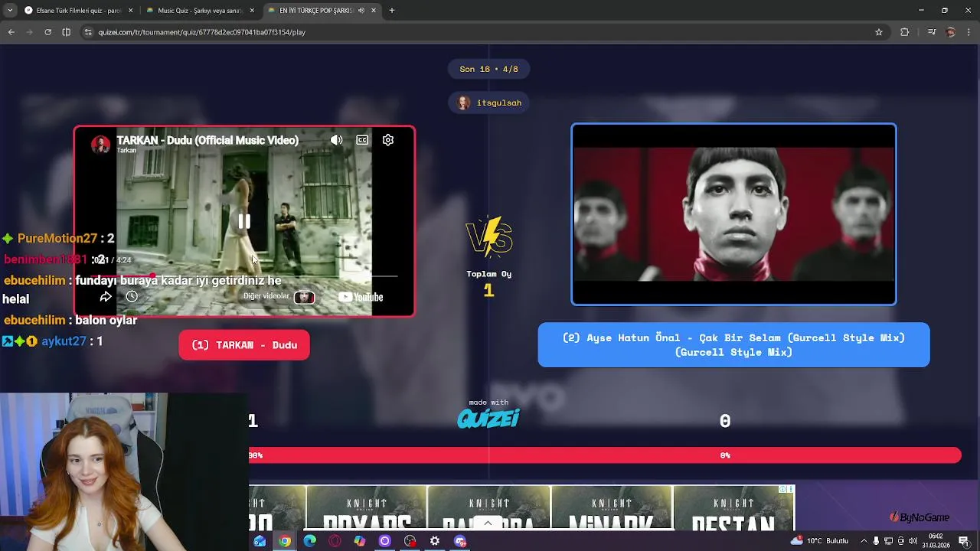980x551 pixels.
Task: Click the Watch later clock icon
Action: [x=132, y=297]
